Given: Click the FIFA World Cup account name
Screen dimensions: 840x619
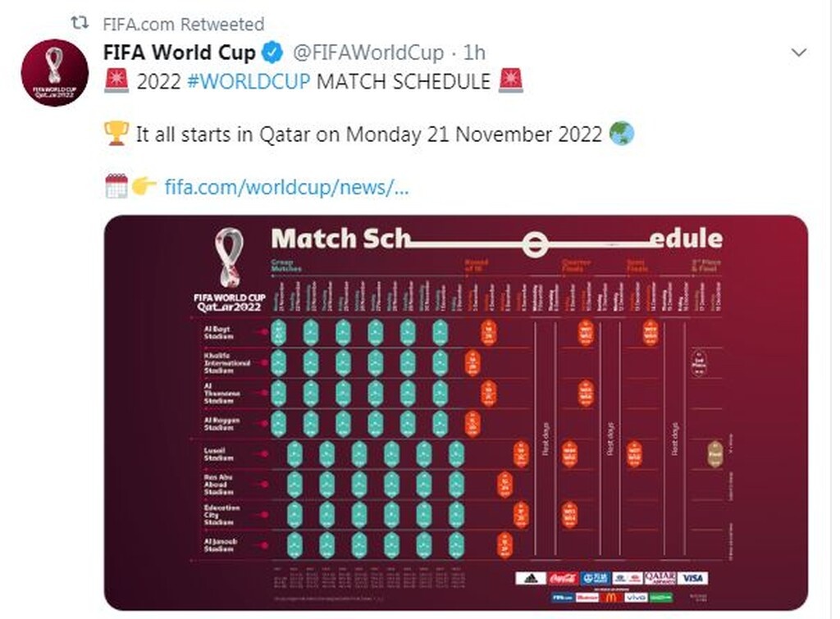Looking at the screenshot, I should tap(179, 53).
